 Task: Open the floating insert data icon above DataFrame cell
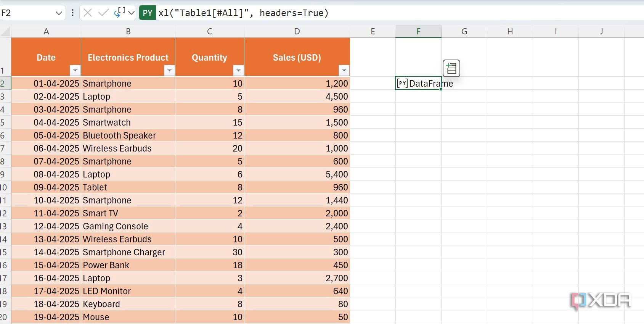[x=451, y=68]
